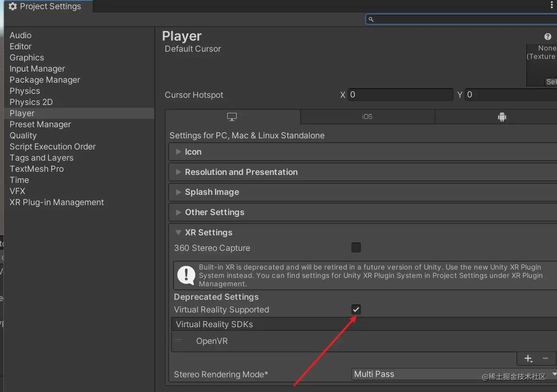The width and height of the screenshot is (557, 392).
Task: Expand the Other Settings section
Action: click(363, 212)
